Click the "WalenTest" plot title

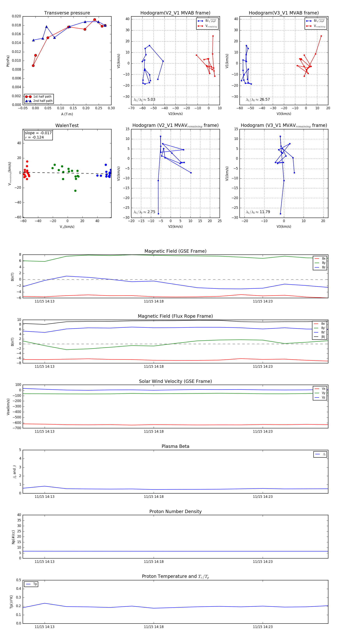pos(67,125)
